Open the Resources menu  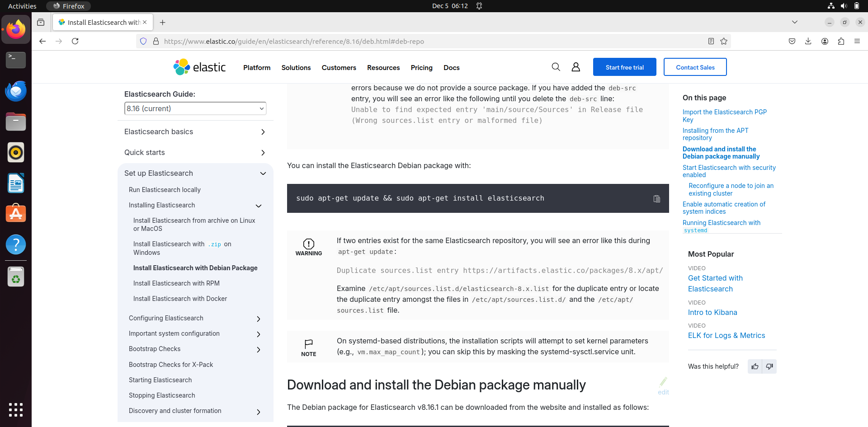(383, 67)
